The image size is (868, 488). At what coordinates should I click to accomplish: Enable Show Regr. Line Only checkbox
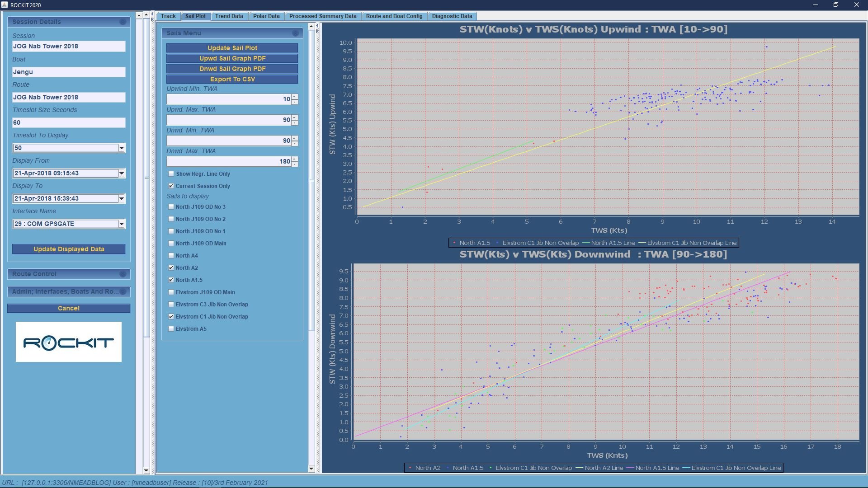click(171, 174)
